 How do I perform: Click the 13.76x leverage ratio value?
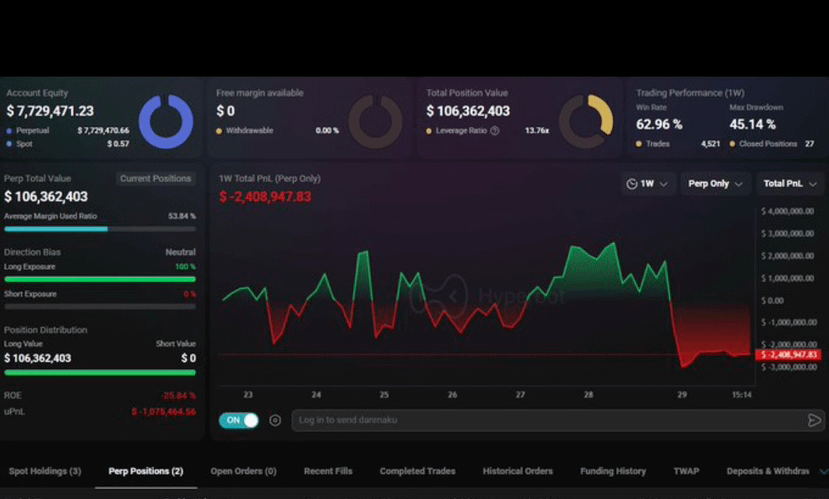point(537,131)
